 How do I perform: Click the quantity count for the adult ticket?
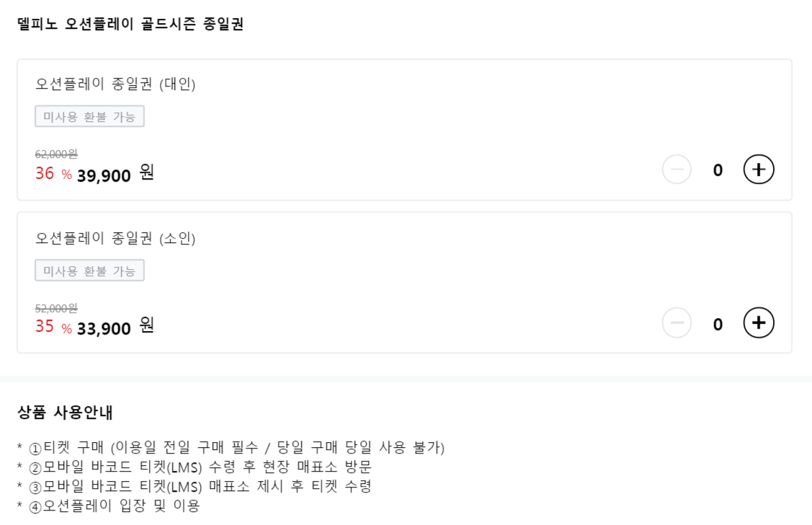click(x=719, y=169)
